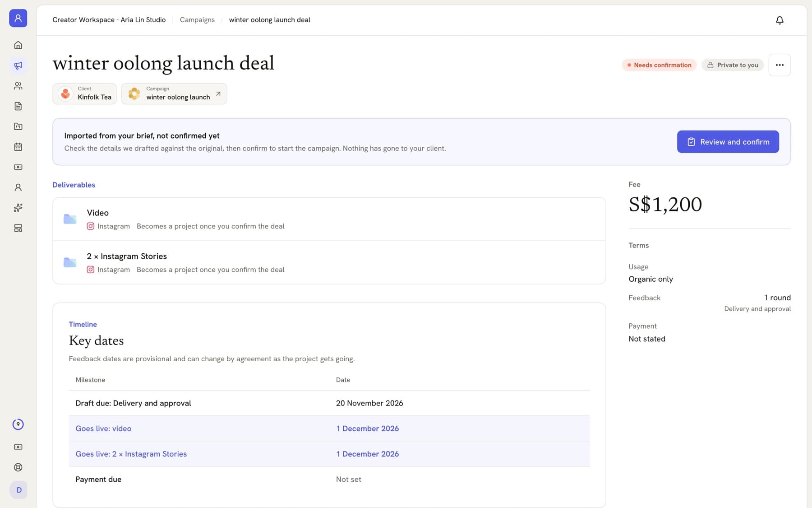Screen dimensions: 812x508
Task: Go to Home in sidebar
Action: pos(18,45)
